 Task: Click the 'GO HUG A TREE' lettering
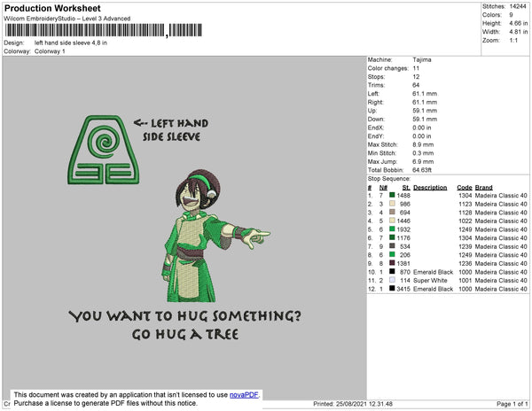click(x=185, y=335)
